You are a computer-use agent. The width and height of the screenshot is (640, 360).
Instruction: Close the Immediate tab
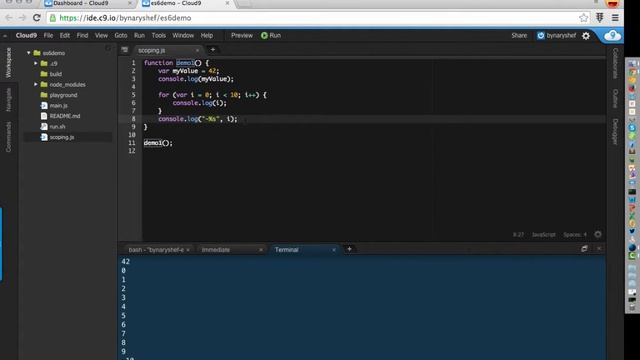(x=261, y=250)
